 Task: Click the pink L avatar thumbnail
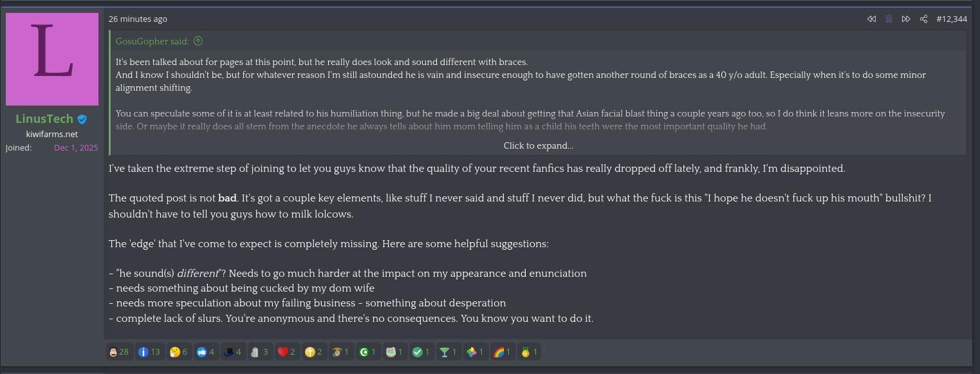(x=52, y=59)
